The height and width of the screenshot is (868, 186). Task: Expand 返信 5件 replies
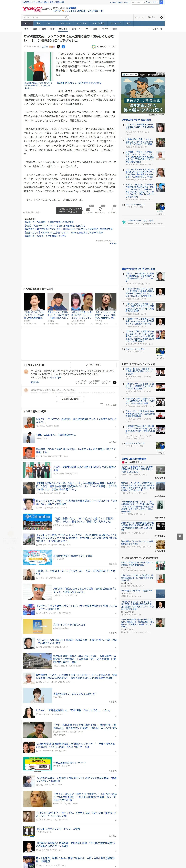(x=35, y=382)
